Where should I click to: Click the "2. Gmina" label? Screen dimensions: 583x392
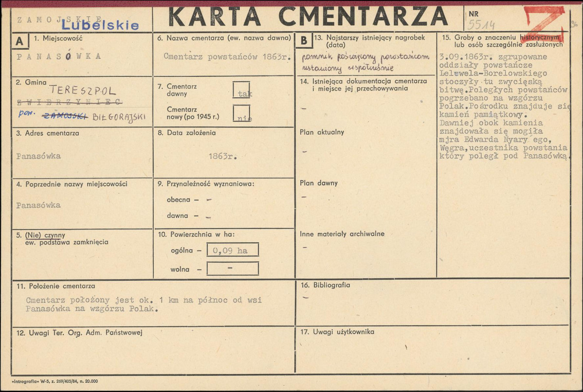[x=31, y=83]
